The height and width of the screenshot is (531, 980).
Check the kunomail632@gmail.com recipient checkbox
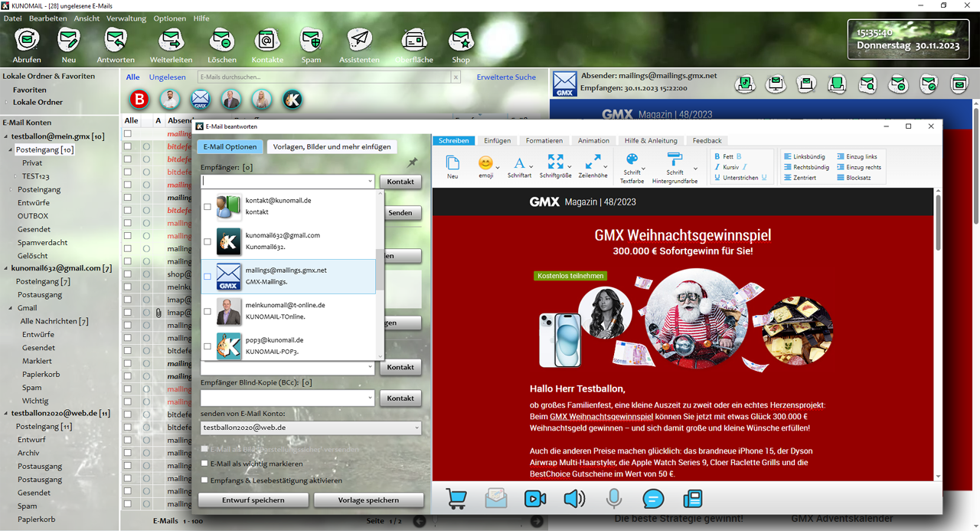[x=207, y=241]
